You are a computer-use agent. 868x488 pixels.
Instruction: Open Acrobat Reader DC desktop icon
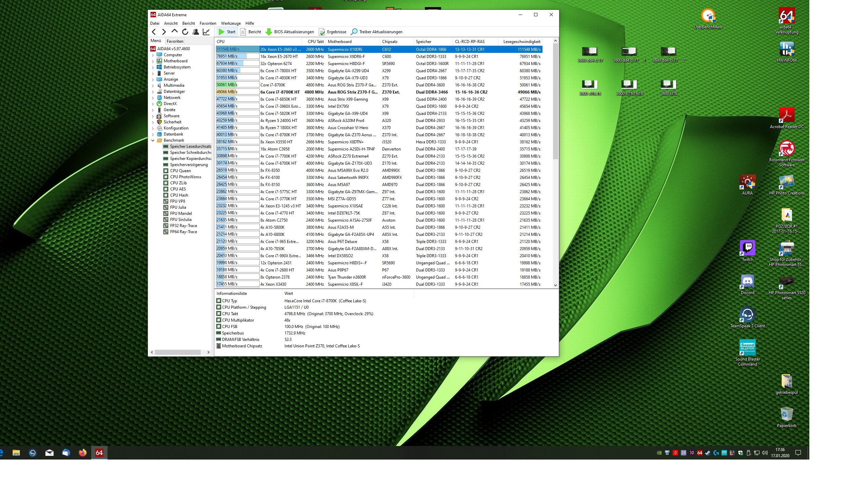[x=787, y=118]
